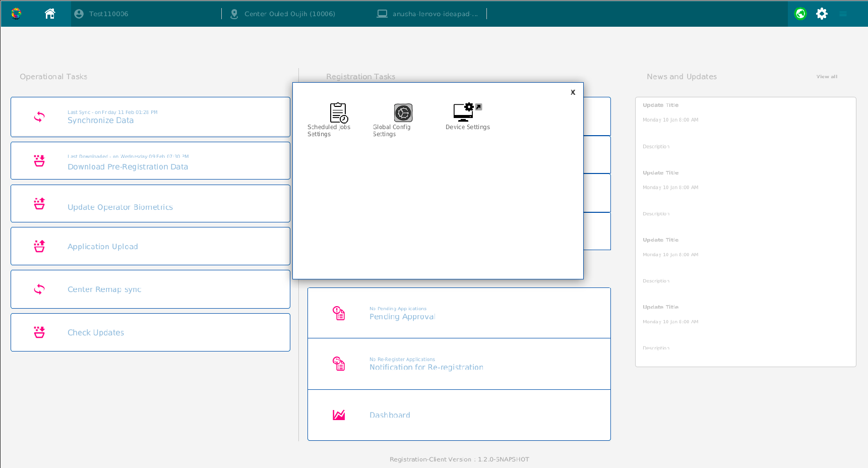The image size is (868, 468).
Task: Click the Dashboard chart icon
Action: (x=339, y=415)
